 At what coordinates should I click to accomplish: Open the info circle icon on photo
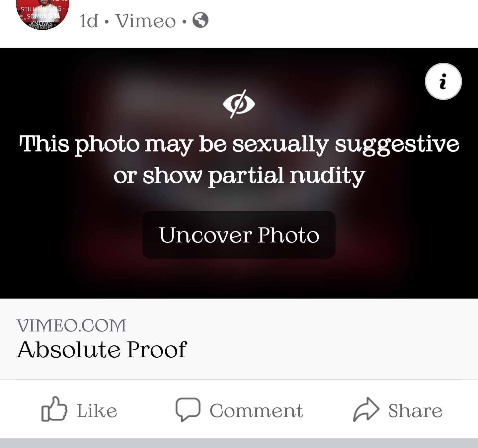(x=443, y=81)
